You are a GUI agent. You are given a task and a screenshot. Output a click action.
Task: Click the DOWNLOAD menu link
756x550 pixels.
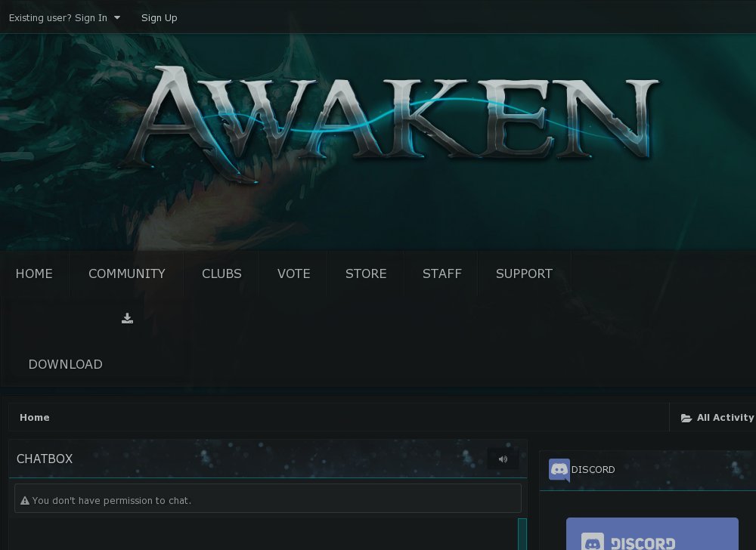click(66, 364)
